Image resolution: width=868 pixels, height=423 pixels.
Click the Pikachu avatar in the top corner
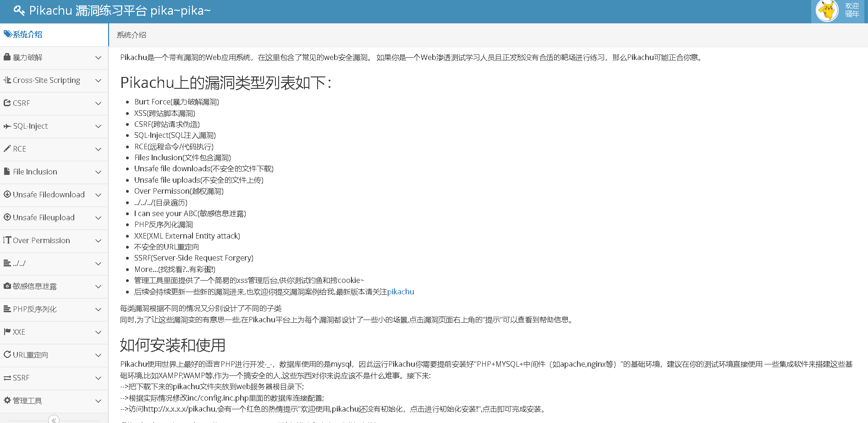[x=826, y=11]
